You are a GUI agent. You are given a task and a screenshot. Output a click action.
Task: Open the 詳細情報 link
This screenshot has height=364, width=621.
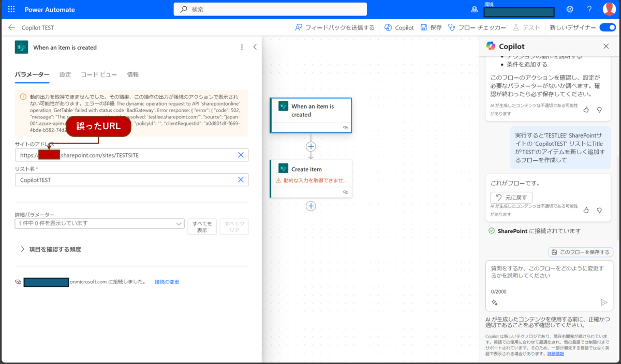click(555, 354)
